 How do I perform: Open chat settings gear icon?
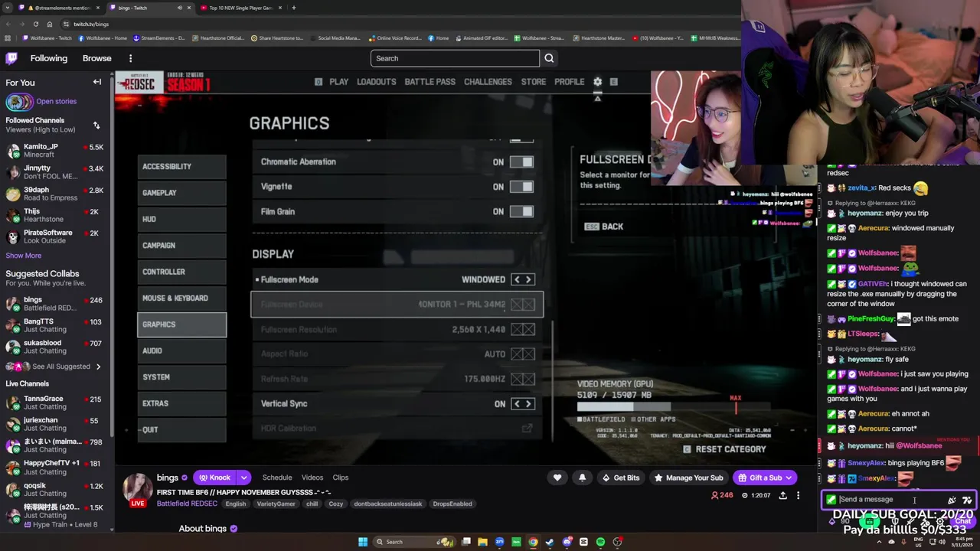coord(939,521)
